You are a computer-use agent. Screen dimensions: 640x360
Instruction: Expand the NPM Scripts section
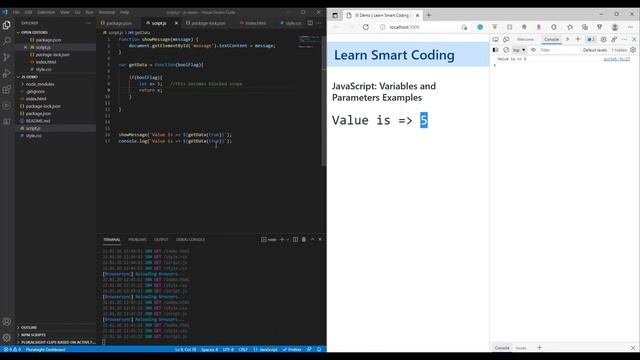(33, 335)
